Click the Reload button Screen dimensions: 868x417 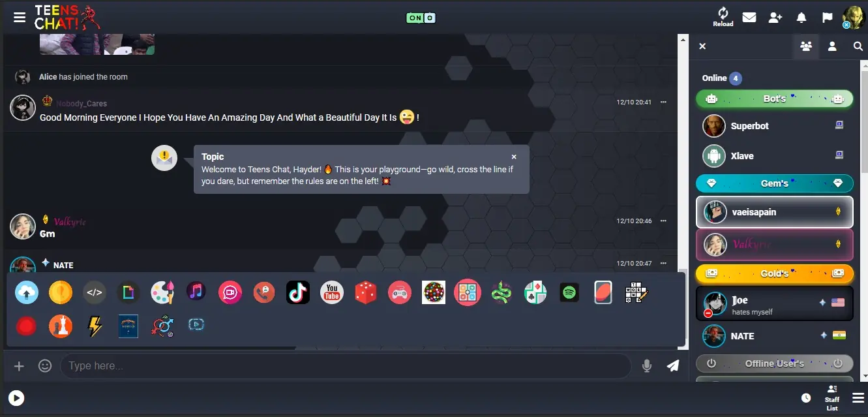coord(723,17)
